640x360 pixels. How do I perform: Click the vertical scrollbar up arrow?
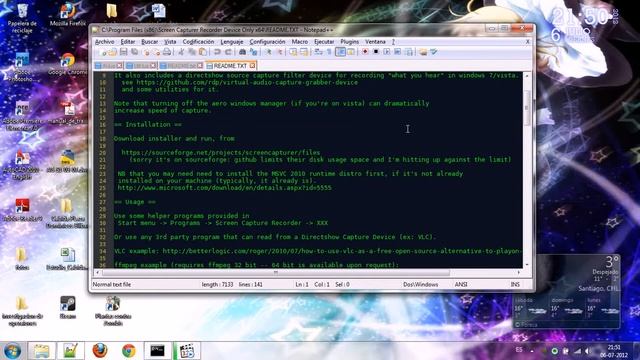[527, 76]
